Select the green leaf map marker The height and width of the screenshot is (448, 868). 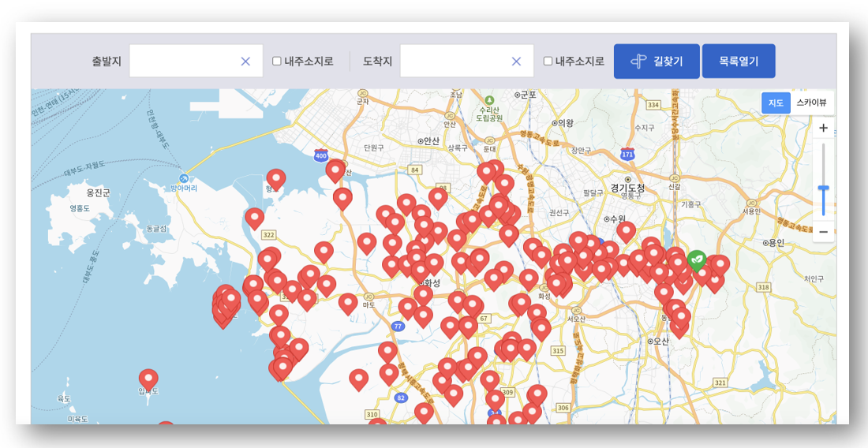[697, 260]
